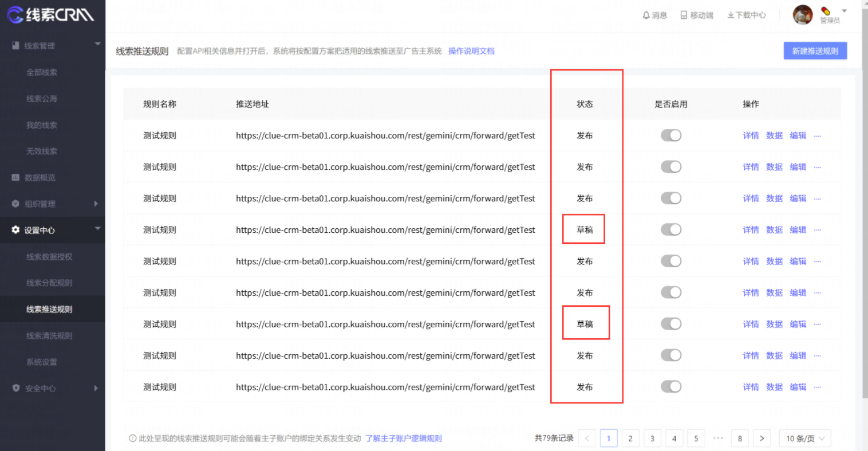
Task: Click the 线索CRM logo
Action: point(52,15)
